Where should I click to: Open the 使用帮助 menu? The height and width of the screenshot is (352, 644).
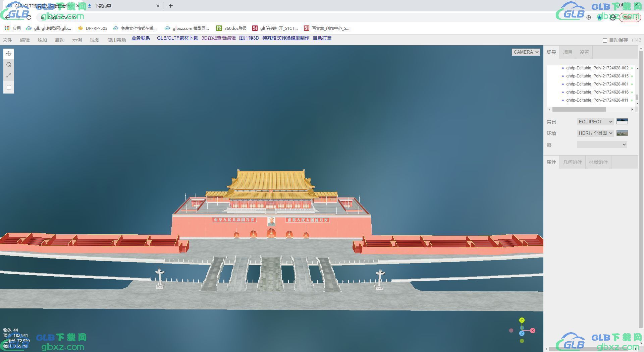coord(116,40)
